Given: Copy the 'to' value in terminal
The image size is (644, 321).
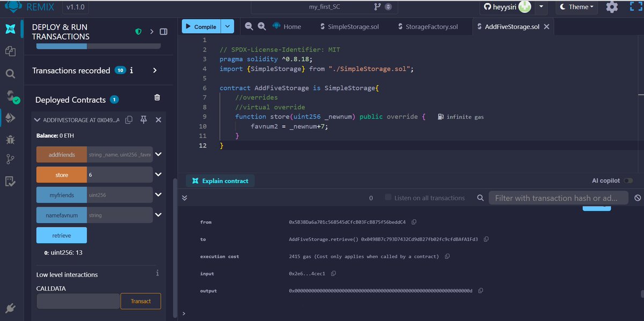Looking at the screenshot, I should pos(486,239).
